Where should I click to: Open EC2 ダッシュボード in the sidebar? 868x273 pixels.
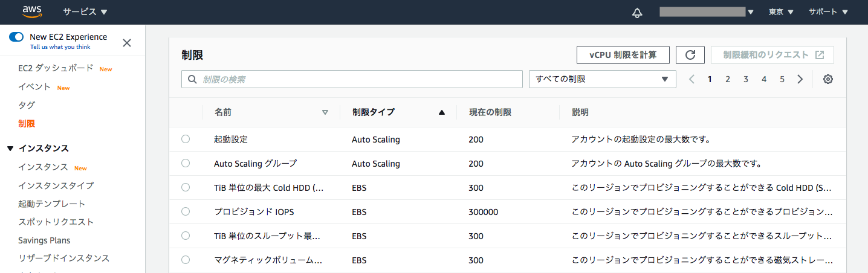(56, 68)
